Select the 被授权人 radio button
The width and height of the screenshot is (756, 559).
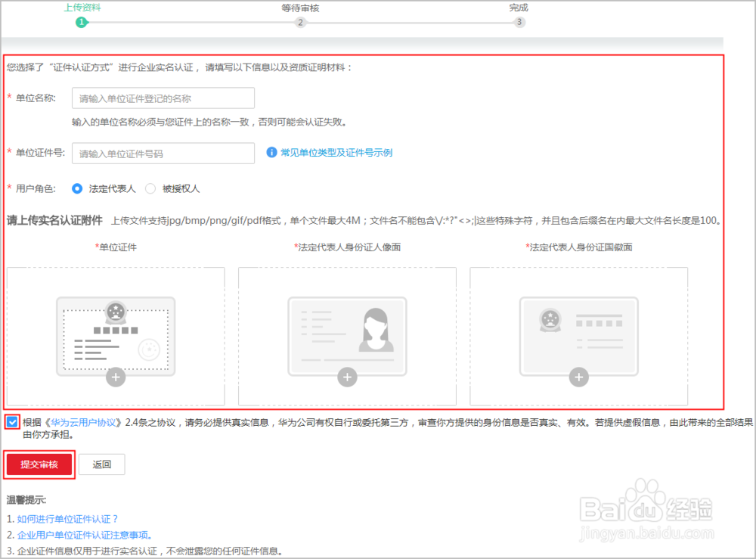(150, 188)
